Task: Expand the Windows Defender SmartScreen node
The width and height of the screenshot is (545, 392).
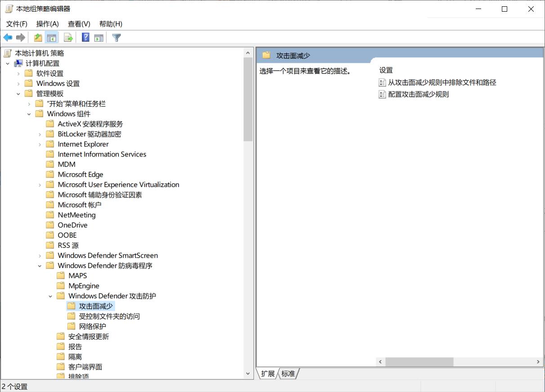Action: (x=40, y=255)
